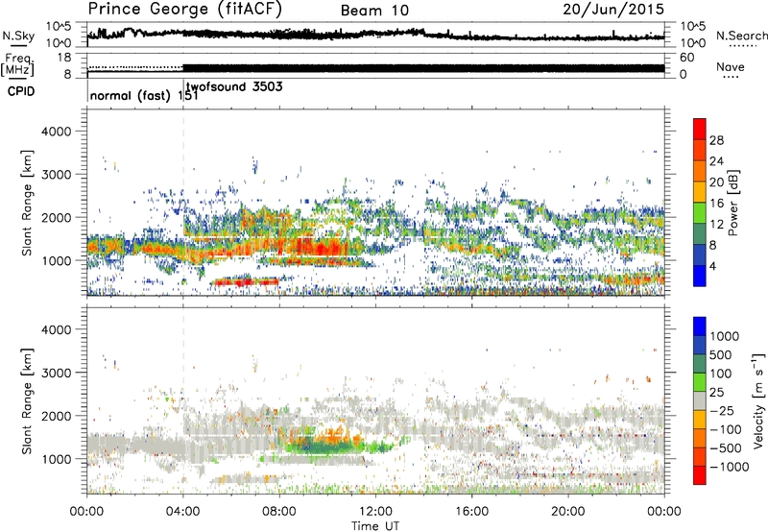Click the power panel 'Slant Range [km]' label
768x532 pixels.
[27, 203]
